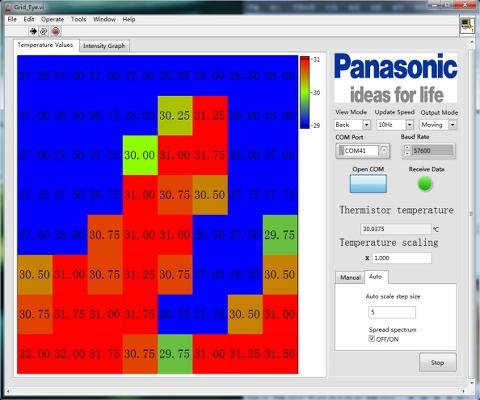This screenshot has width=480, height=400.
Task: Click the Panasonic ideas for life logo
Action: [x=396, y=78]
